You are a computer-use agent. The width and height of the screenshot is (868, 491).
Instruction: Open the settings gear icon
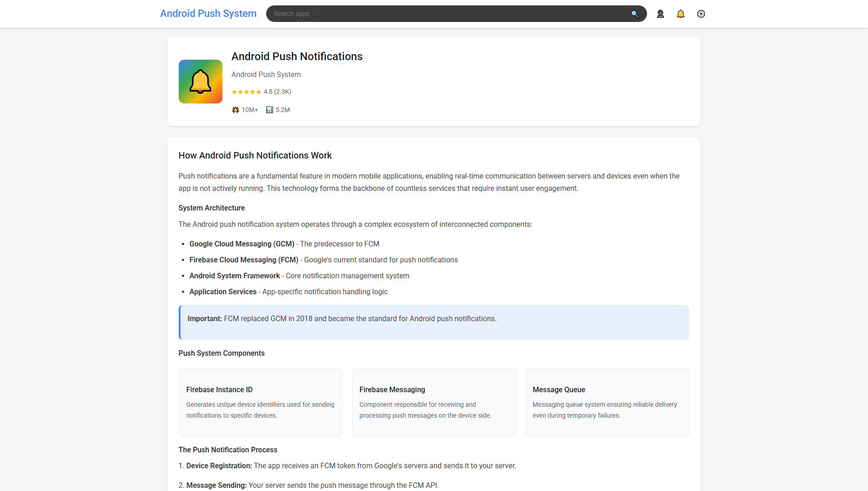pos(701,14)
